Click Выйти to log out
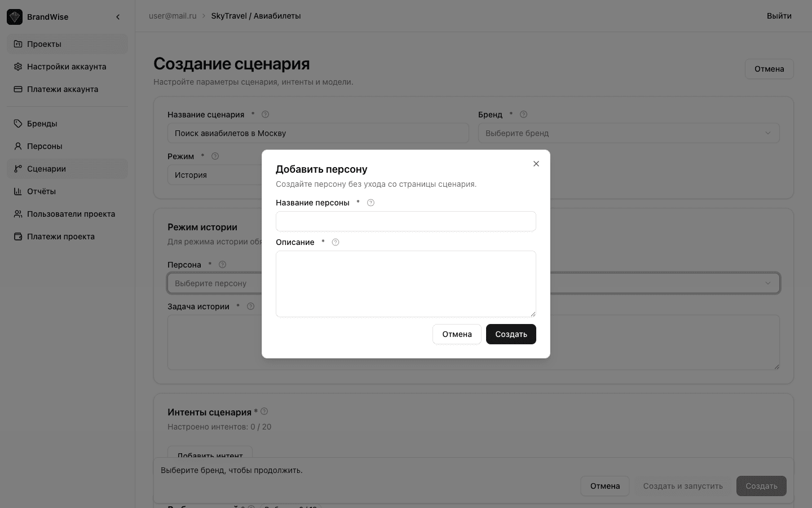The image size is (812, 508). pos(779,16)
